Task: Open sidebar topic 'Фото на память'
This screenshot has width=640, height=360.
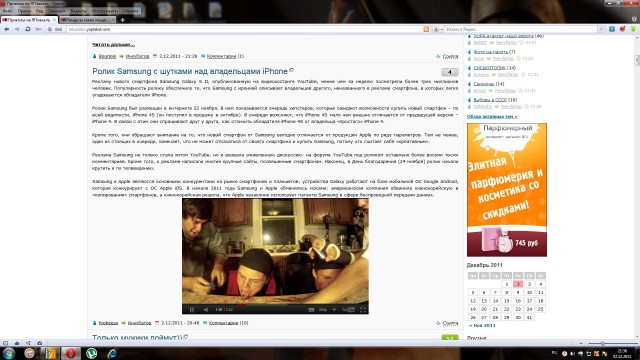Action: (x=491, y=52)
